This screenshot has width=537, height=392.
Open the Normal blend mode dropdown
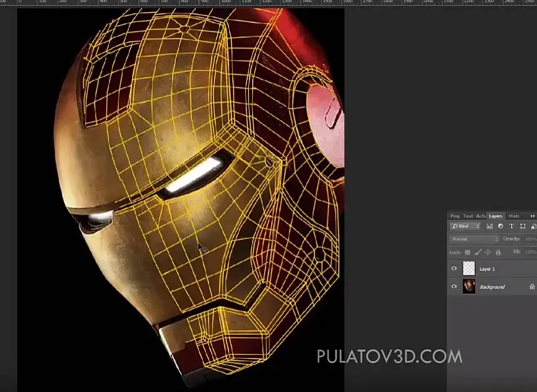[475, 239]
